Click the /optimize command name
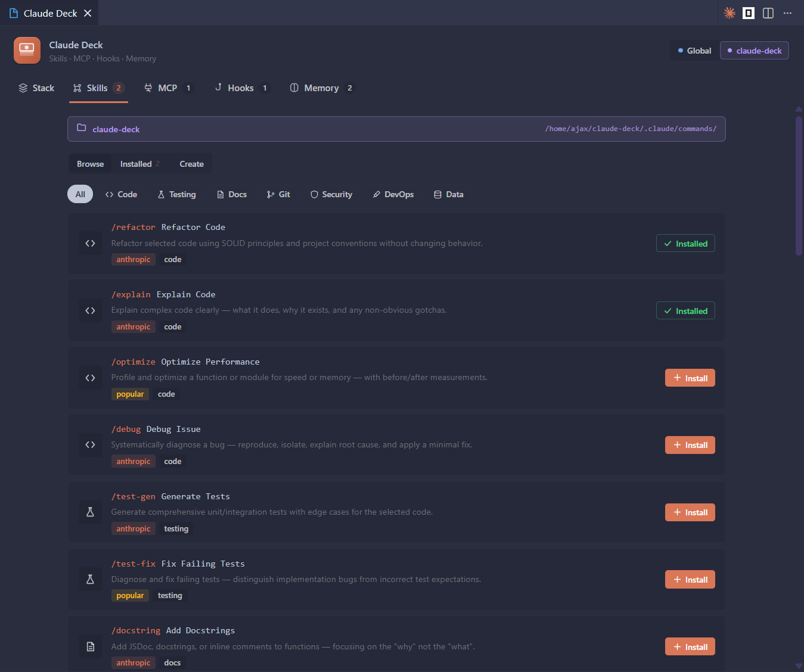 click(x=133, y=362)
